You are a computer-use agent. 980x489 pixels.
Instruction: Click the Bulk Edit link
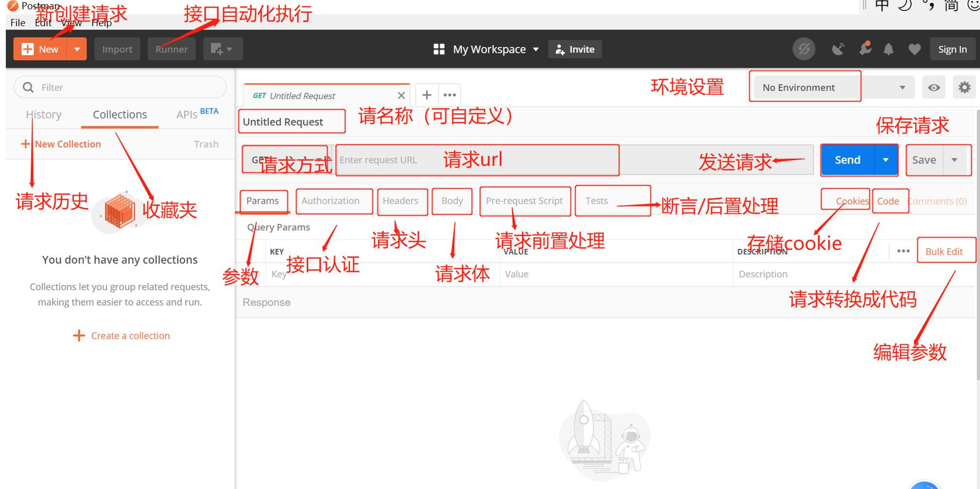pyautogui.click(x=944, y=251)
